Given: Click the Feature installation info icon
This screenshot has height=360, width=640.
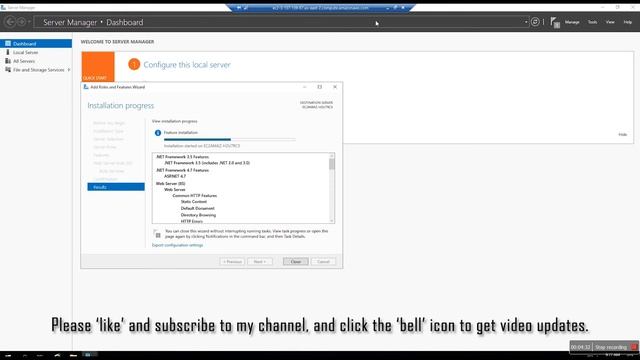Looking at the screenshot, I should [x=158, y=133].
